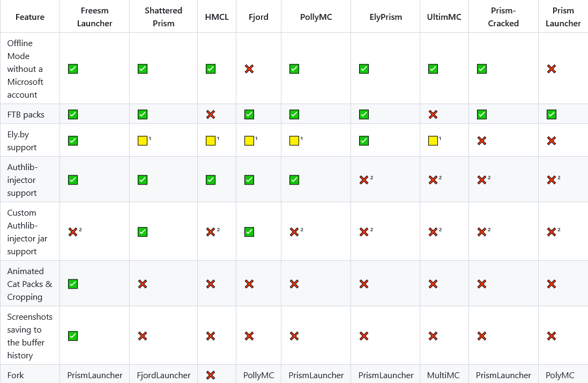The image size is (588, 383).
Task: Click the green check for Freesm Animated Cat Packs
Action: pyautogui.click(x=73, y=284)
